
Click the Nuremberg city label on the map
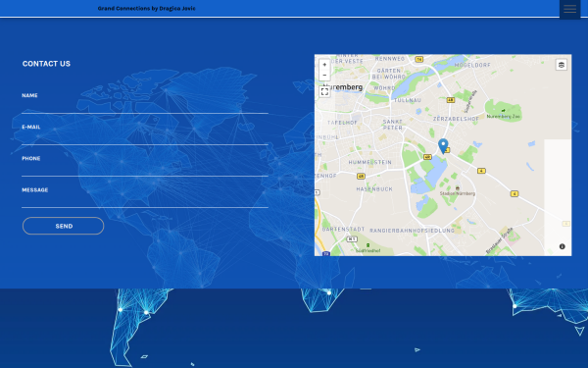click(343, 87)
